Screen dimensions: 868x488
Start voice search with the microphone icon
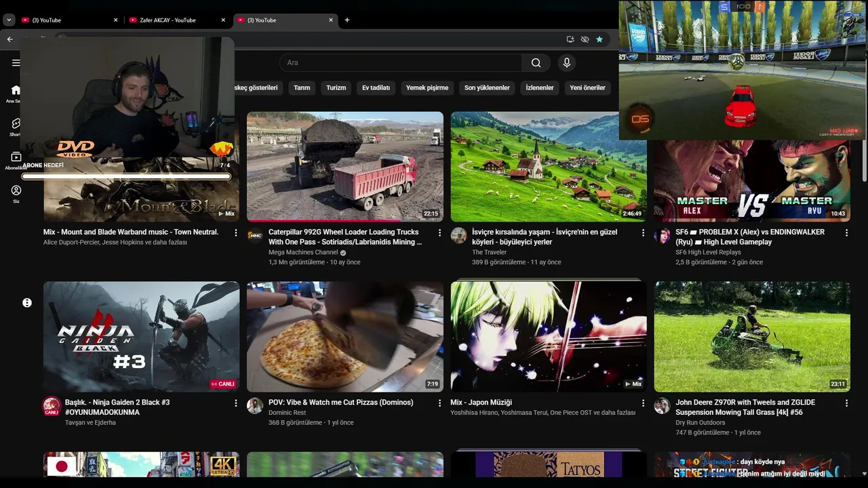(567, 63)
